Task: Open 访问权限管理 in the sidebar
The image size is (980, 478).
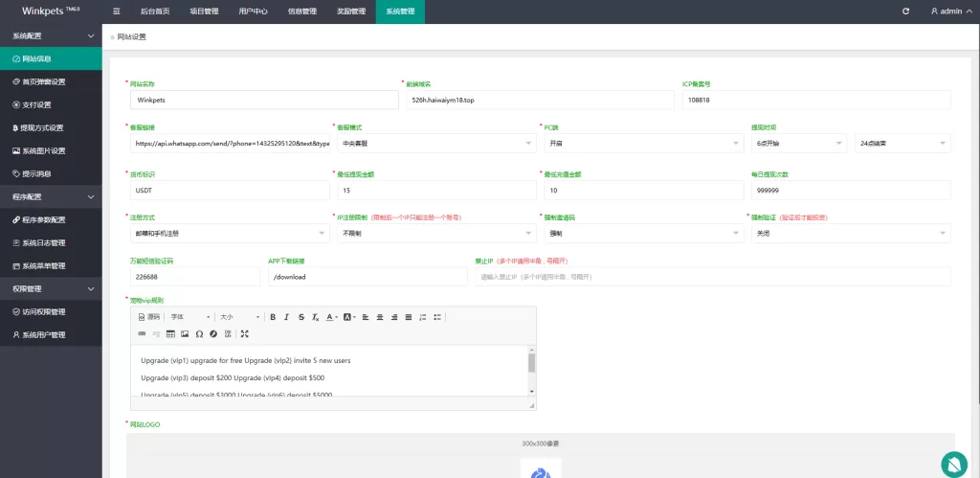Action: pos(51,311)
